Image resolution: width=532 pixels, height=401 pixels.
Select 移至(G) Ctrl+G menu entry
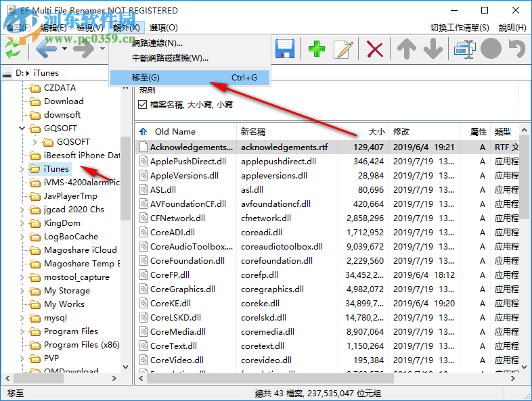click(190, 78)
